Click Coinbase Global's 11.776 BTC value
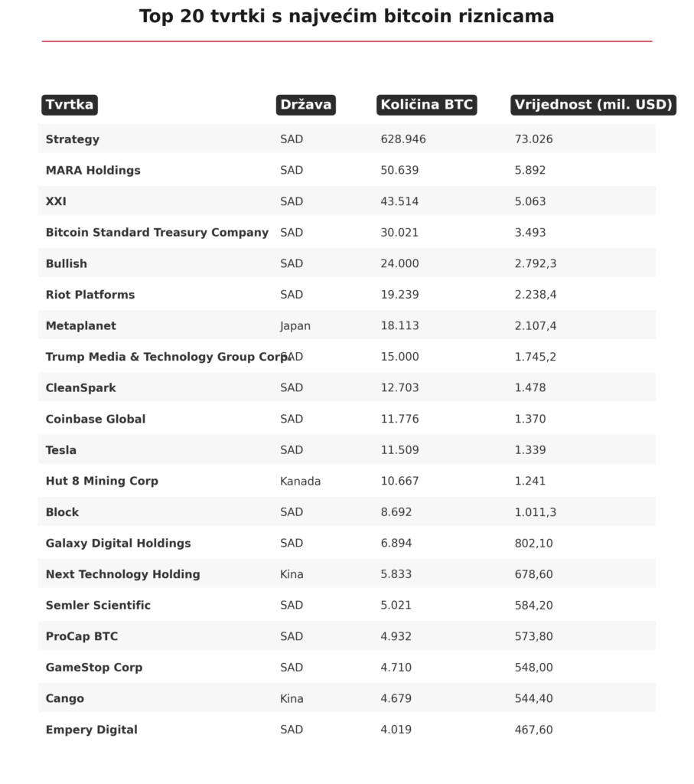Viewport: 694px width, 784px height. coord(399,419)
